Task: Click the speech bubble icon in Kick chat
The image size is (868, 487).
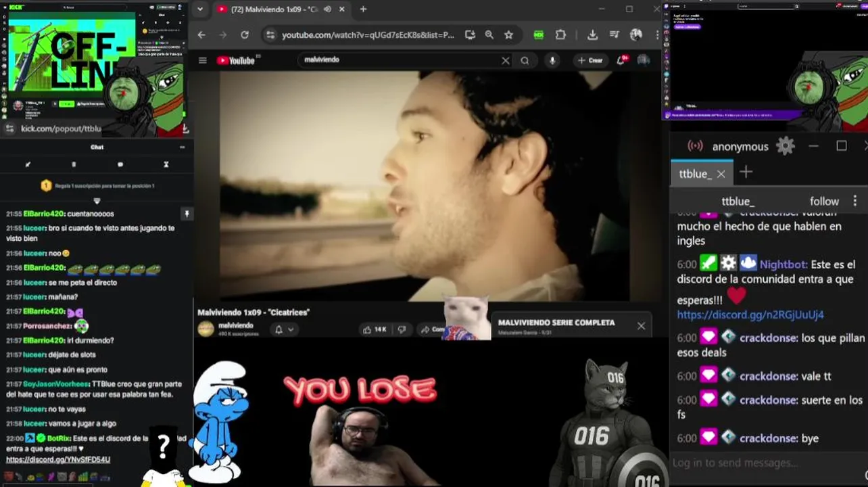Action: (x=120, y=164)
